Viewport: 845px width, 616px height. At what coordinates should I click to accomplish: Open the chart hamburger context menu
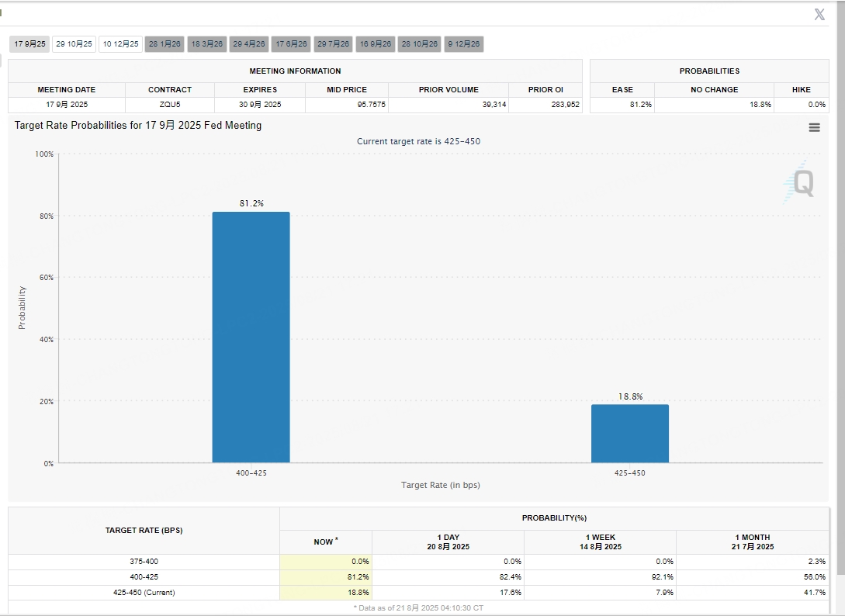click(x=814, y=128)
